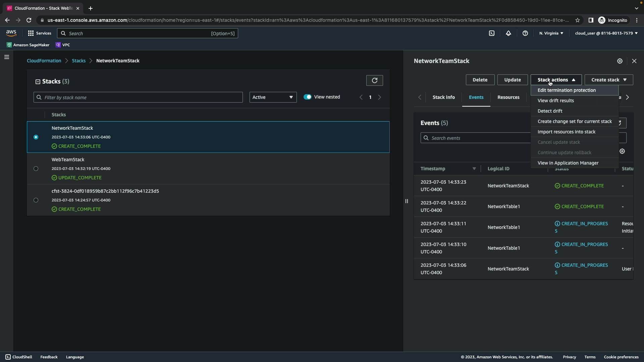Click the events table preferences gear
The image size is (644, 362).
click(622, 151)
